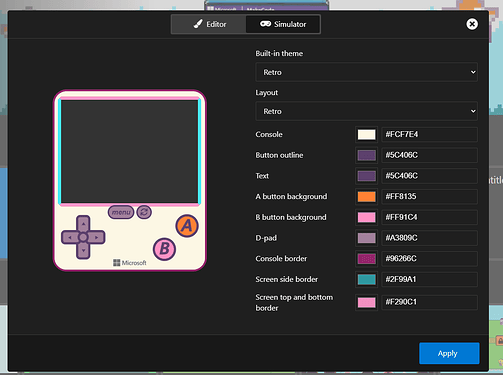Image resolution: width=503 pixels, height=375 pixels.
Task: Click Screen top and bottom border swatch
Action: 366,302
